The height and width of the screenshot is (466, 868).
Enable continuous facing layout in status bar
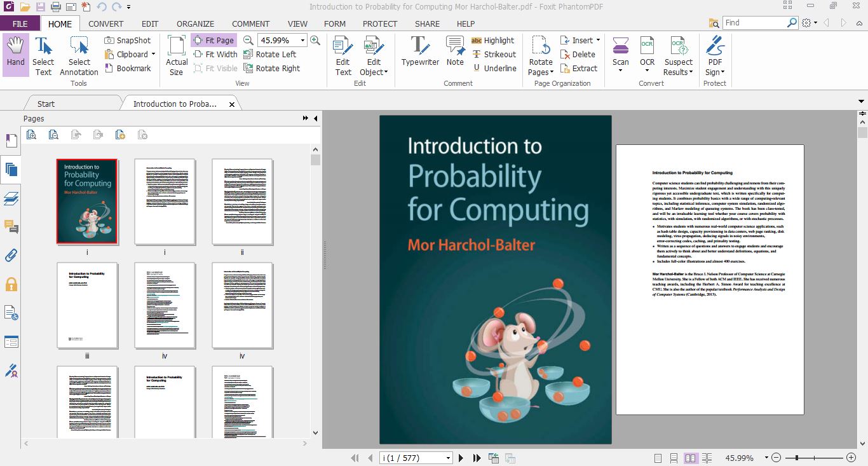pos(707,458)
